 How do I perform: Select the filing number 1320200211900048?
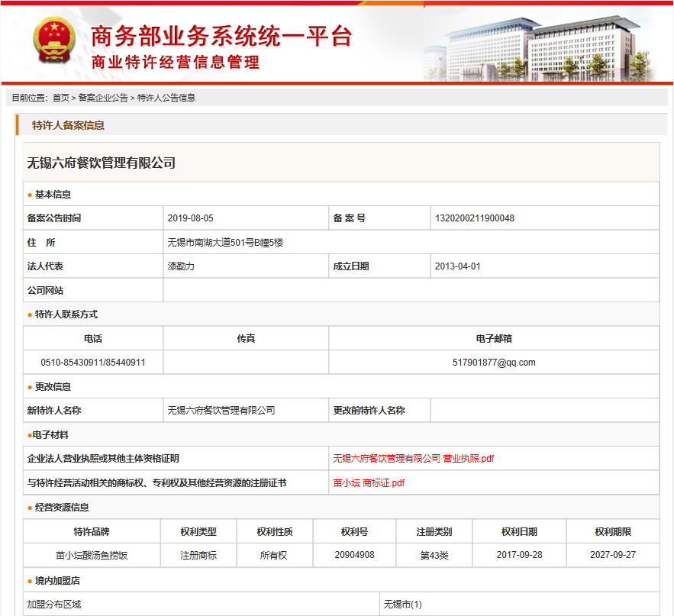475,218
